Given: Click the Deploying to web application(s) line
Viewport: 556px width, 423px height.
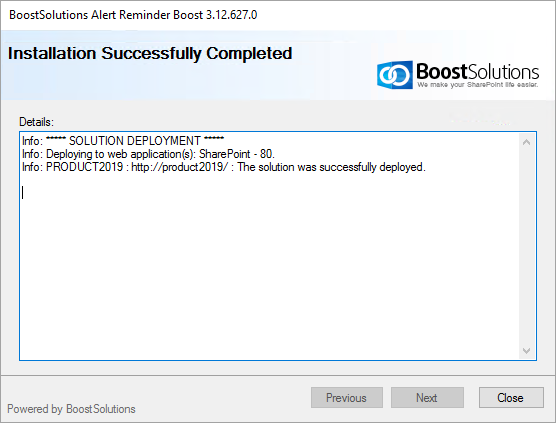Looking at the screenshot, I should [x=148, y=154].
